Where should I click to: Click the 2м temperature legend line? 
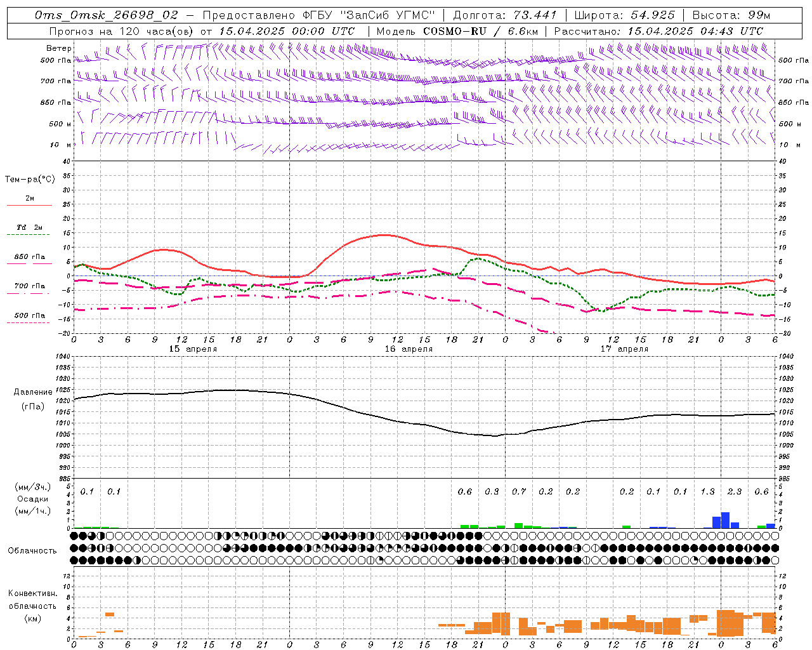click(29, 205)
